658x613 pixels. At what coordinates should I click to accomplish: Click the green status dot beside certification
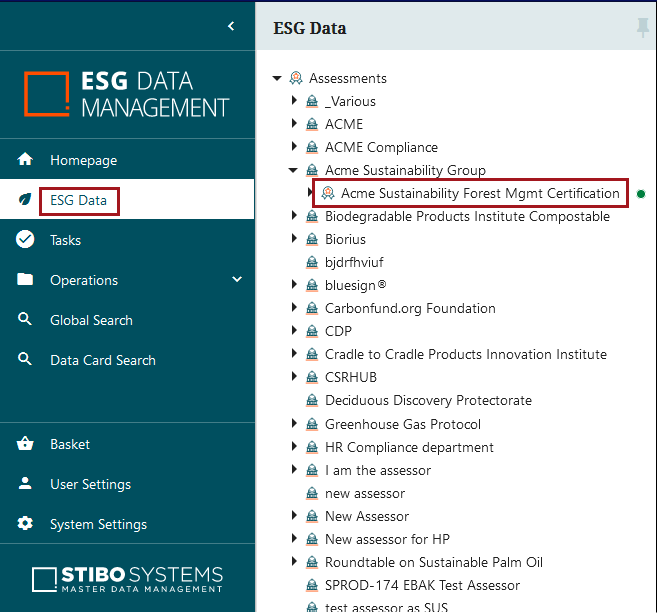tap(641, 194)
